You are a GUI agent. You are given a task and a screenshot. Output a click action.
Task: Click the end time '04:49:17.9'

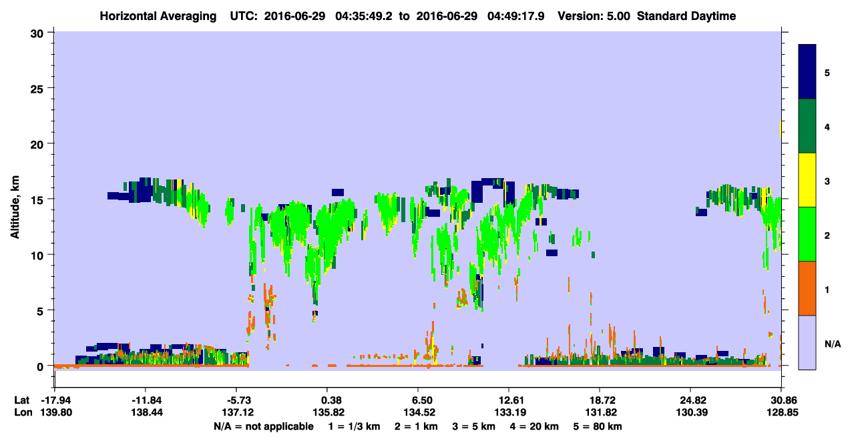[x=514, y=16]
